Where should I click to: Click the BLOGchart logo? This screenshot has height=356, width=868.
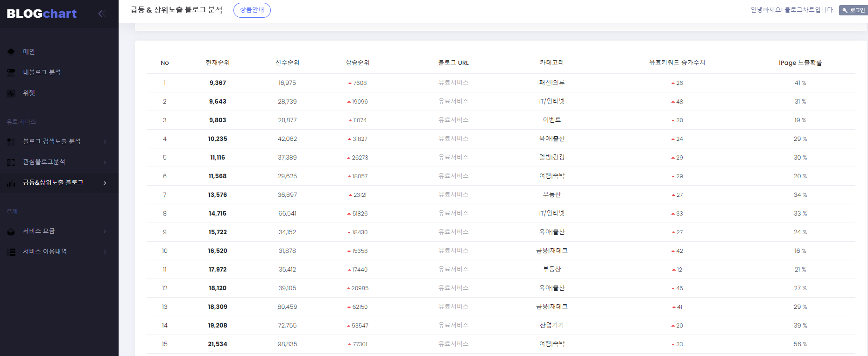(42, 14)
